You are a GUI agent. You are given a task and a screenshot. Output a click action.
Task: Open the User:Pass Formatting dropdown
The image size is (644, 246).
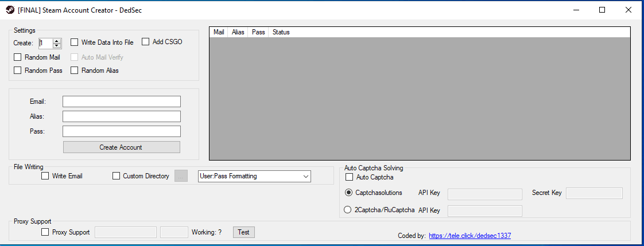255,176
